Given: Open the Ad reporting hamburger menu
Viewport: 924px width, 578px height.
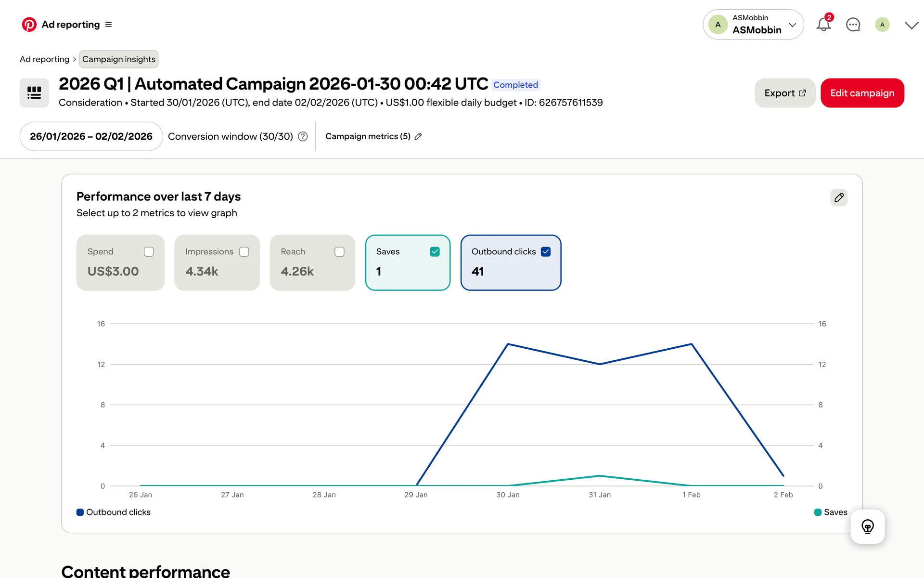Looking at the screenshot, I should [x=108, y=25].
